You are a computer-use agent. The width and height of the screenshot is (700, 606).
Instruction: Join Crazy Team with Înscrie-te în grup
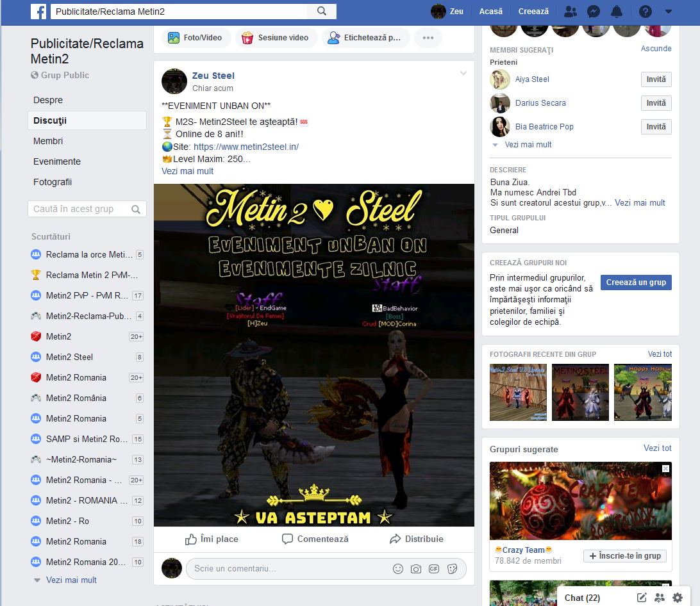tap(624, 556)
